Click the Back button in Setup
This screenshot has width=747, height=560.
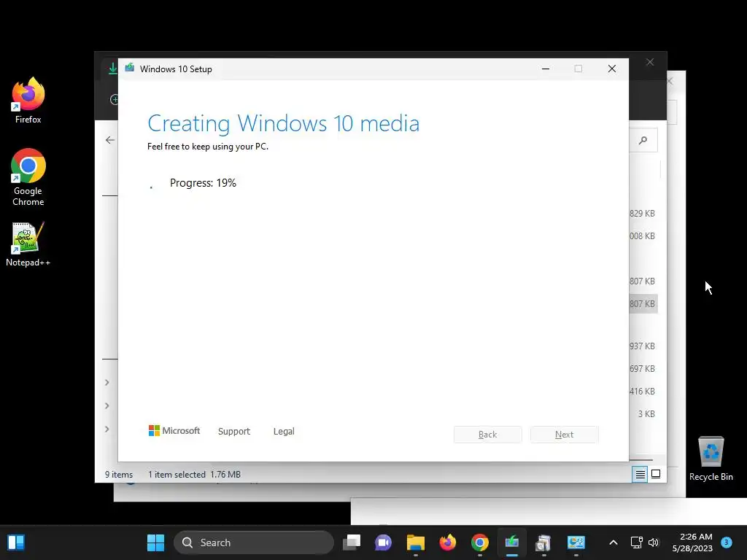coord(488,435)
